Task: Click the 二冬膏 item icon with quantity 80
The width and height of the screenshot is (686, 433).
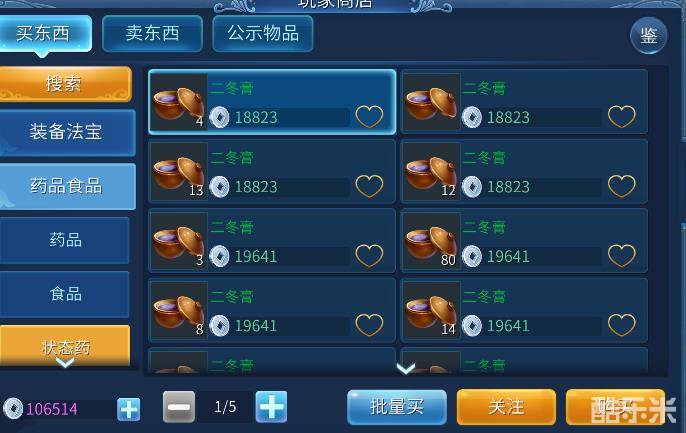Action: [x=432, y=241]
